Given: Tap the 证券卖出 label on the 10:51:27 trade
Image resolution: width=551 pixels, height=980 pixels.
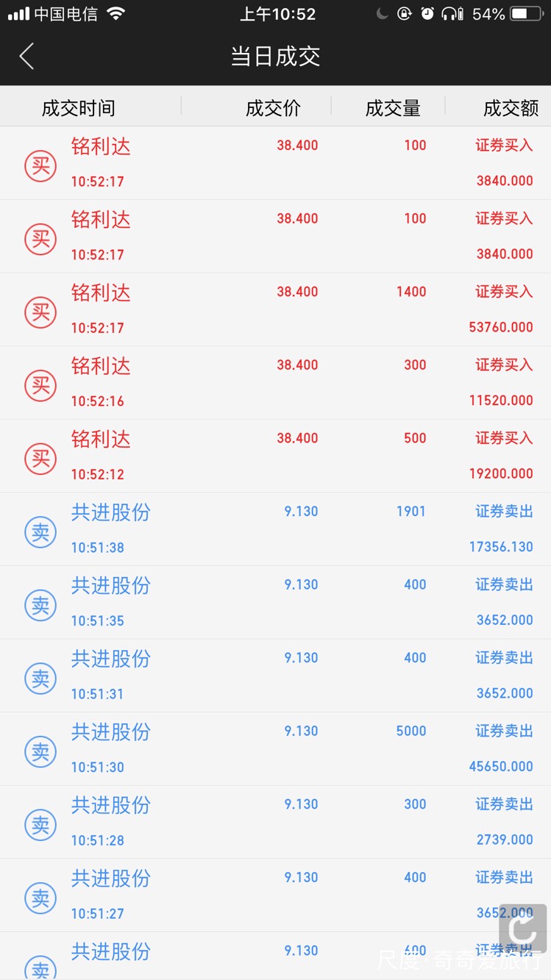Looking at the screenshot, I should point(504,879).
